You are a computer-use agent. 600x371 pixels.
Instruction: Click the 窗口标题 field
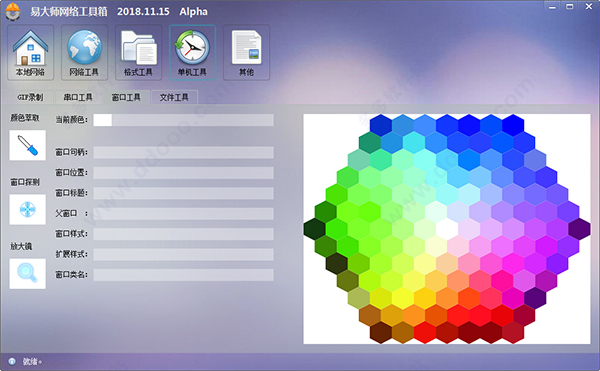point(184,193)
